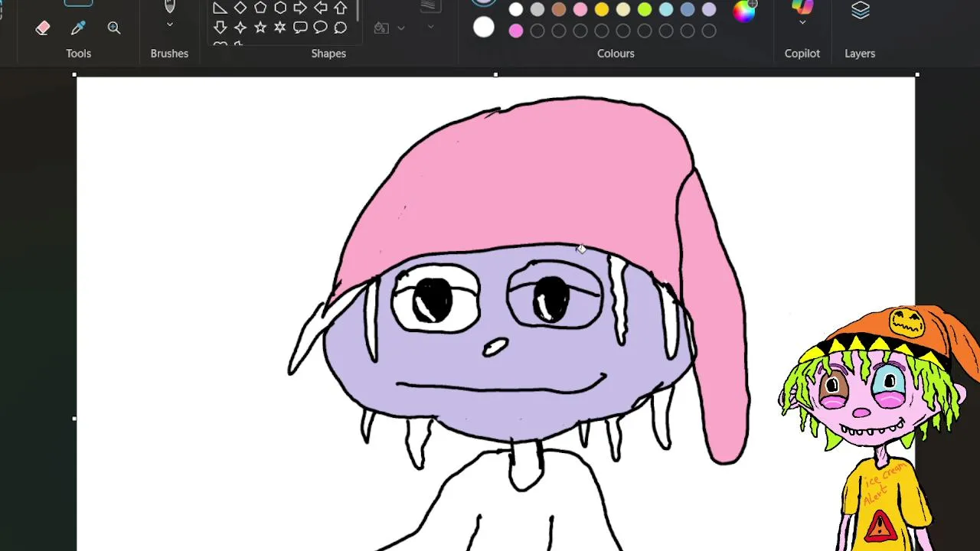
Task: Click the first empty custom colour slot
Action: coord(537,31)
